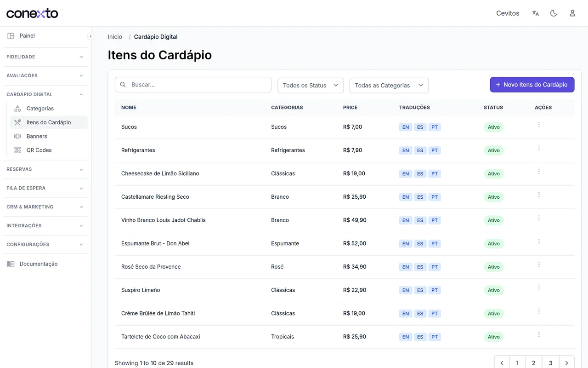The image size is (588, 368).
Task: Open Todas as Categorias dropdown
Action: coord(389,86)
